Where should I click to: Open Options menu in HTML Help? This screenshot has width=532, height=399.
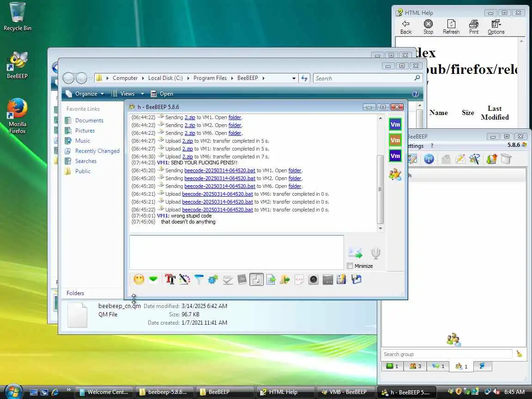coord(496,27)
